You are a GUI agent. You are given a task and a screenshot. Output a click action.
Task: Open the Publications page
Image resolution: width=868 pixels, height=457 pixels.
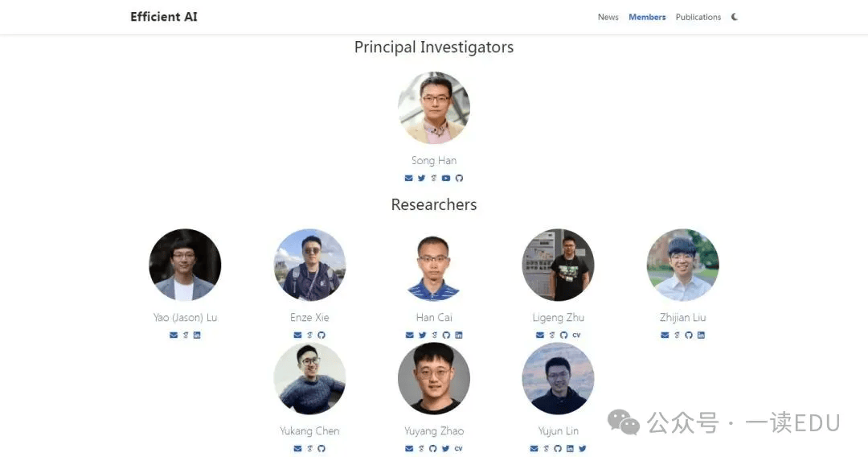tap(698, 17)
